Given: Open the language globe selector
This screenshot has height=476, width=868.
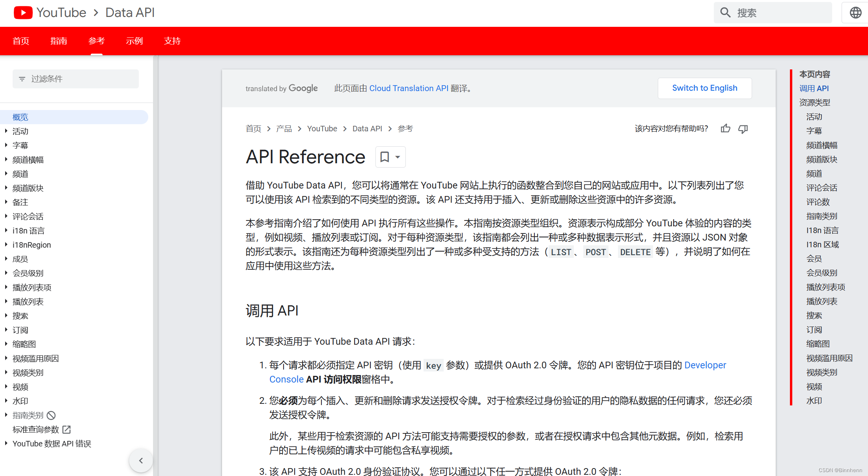Looking at the screenshot, I should tap(855, 13).
